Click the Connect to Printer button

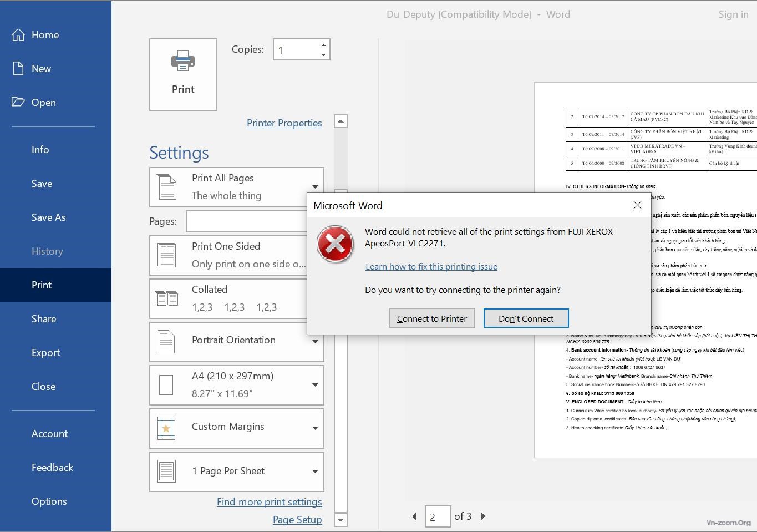pyautogui.click(x=431, y=318)
